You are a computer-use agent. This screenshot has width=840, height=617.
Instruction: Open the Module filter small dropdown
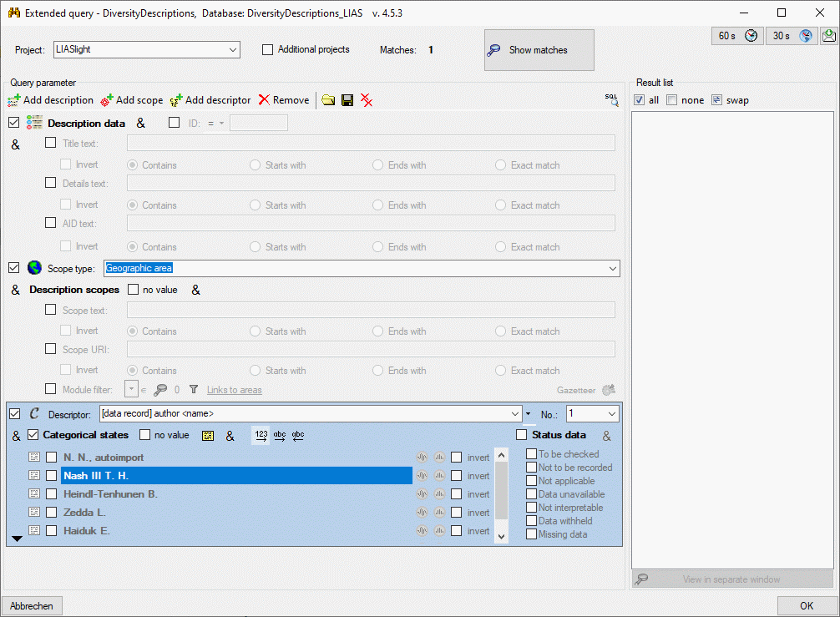click(131, 389)
